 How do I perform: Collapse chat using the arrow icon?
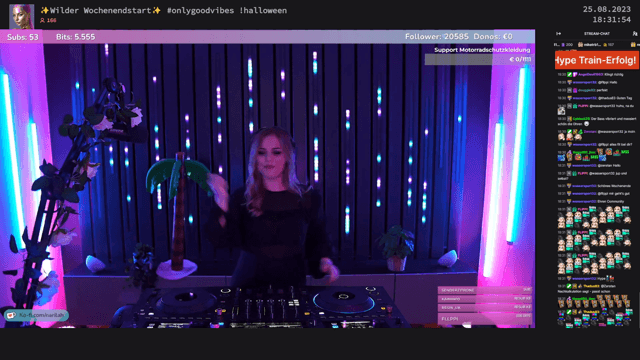558,33
